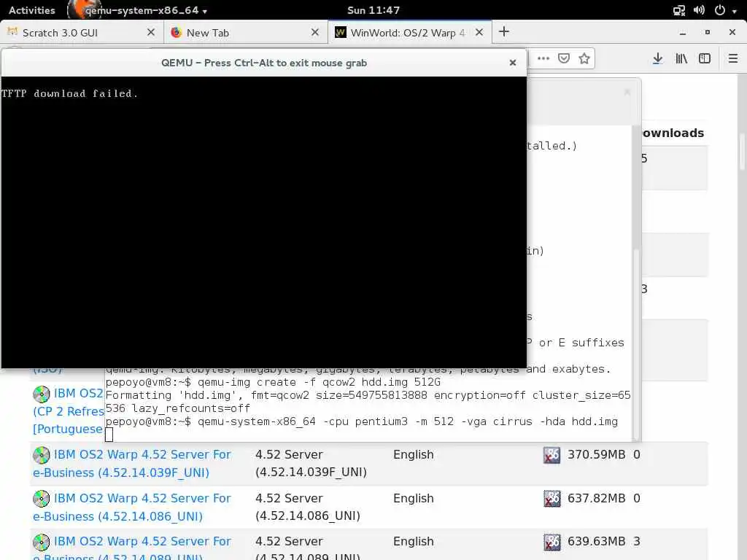
Task: Bookmark this page with the star icon
Action: 584,58
